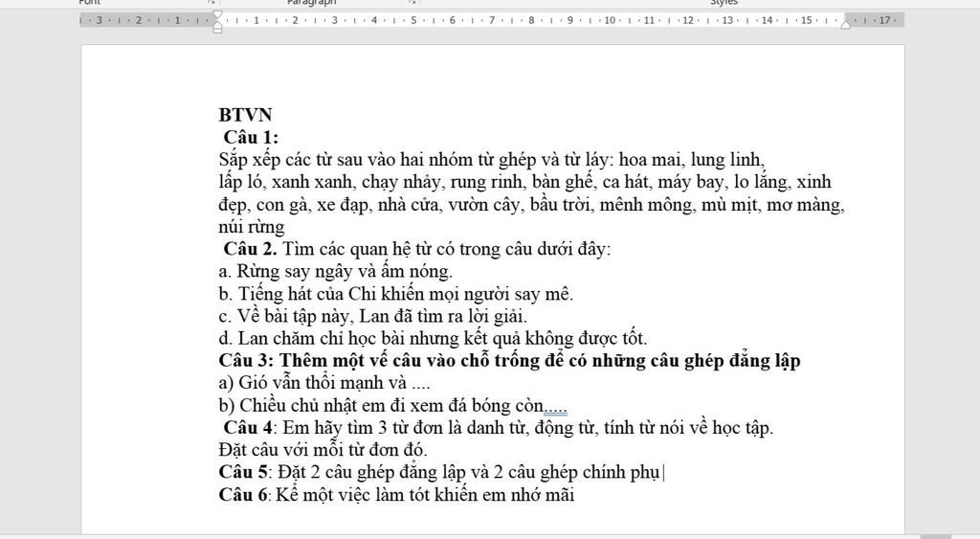
Task: Click the line "Đặt câu với mỗi từ đơn đó."
Action: (323, 450)
